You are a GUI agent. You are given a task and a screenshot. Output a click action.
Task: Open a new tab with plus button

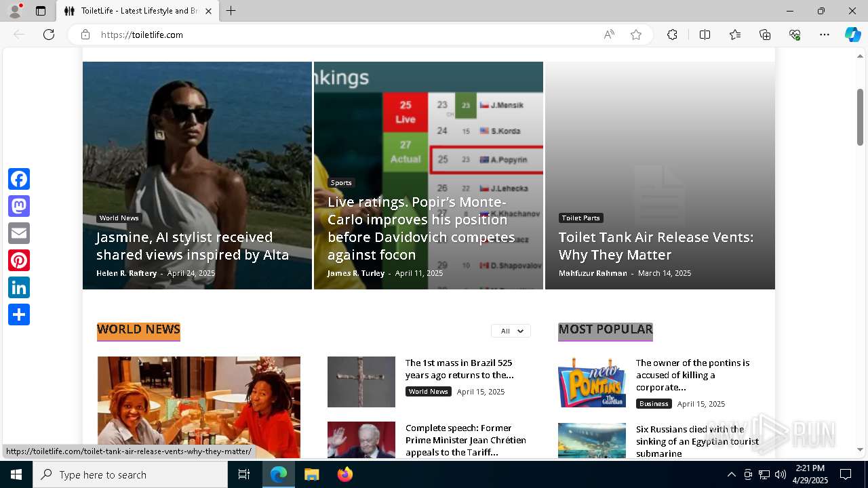click(x=231, y=11)
